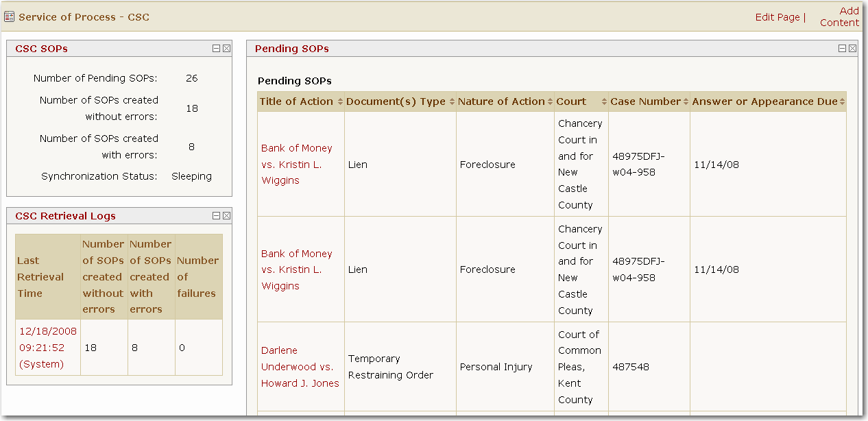Click the failures count 0 cell
Image resolution: width=868 pixels, height=421 pixels.
click(x=199, y=348)
